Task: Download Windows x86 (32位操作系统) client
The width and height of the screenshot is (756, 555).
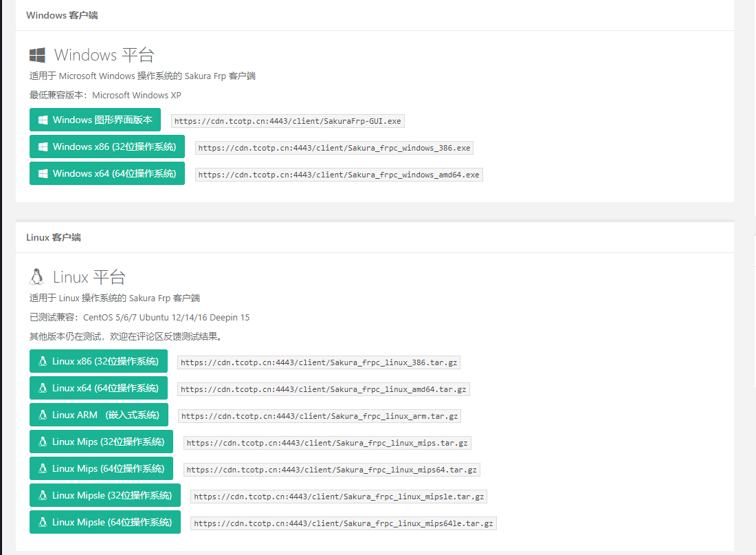Action: [x=107, y=146]
